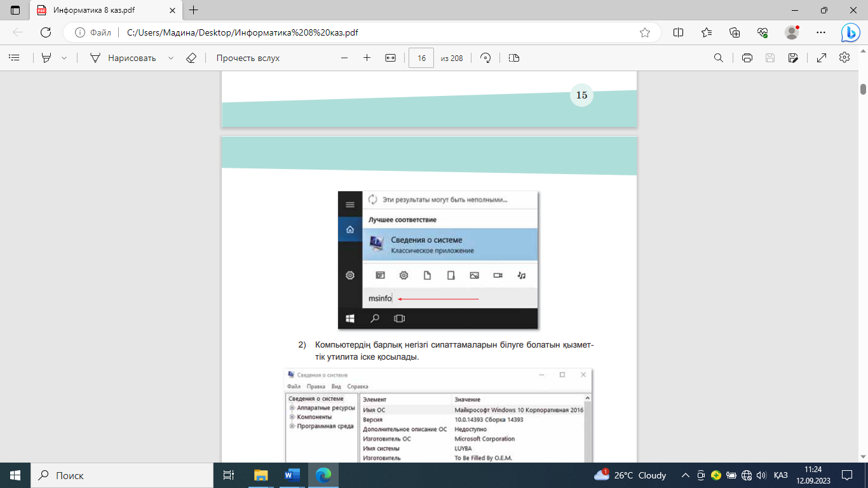The image size is (868, 488).
Task: Select the Информатика 8 каз.pdf tab
Action: [x=105, y=10]
